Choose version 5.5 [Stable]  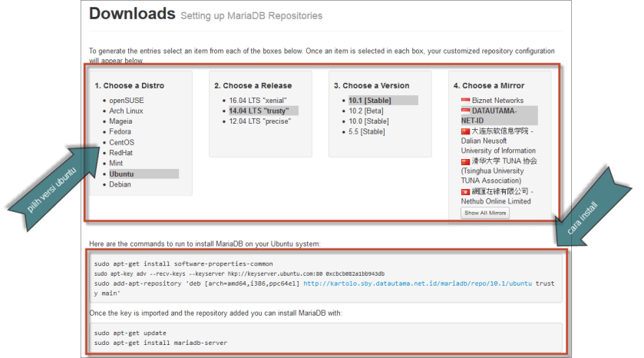(367, 131)
